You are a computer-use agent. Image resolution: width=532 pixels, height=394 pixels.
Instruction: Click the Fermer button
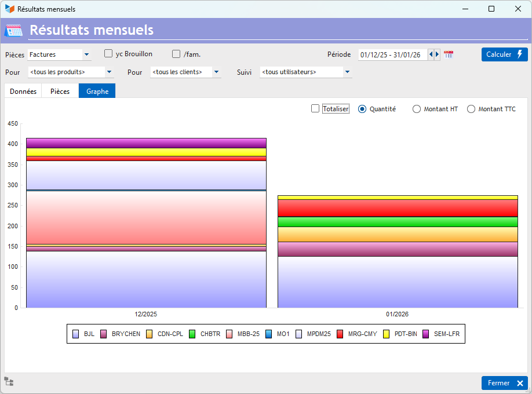coord(504,383)
